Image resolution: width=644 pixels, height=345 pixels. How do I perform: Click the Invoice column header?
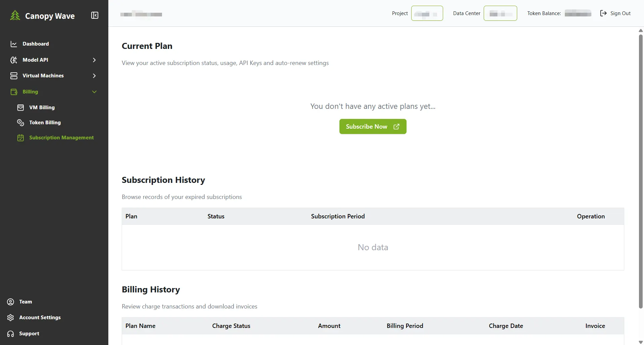(x=595, y=326)
